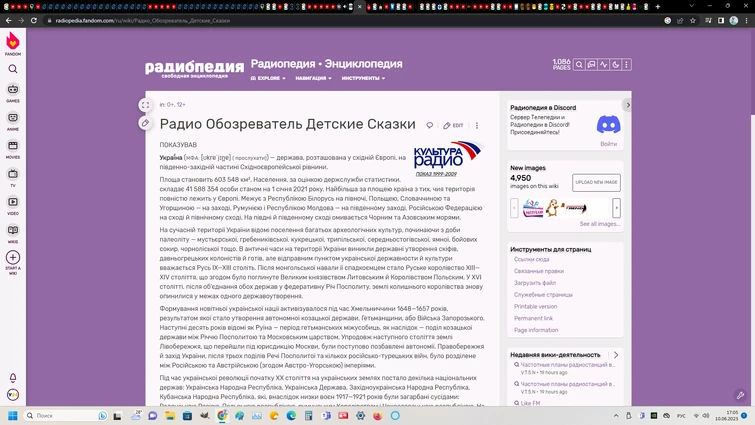This screenshot has height=425, width=755.
Task: Open the first new image thumbnail
Action: [x=533, y=208]
